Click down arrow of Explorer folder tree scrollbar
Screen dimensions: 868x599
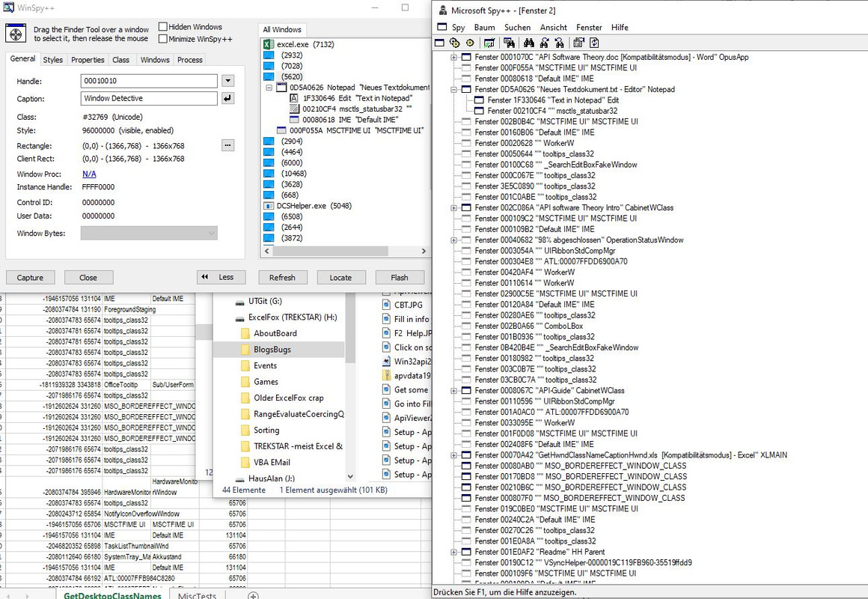pyautogui.click(x=350, y=476)
